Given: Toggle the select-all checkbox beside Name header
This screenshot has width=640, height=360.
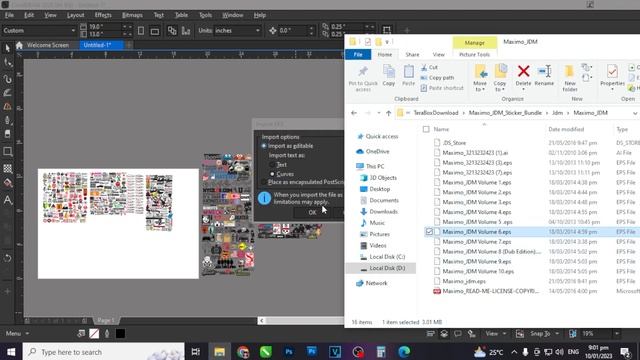Looking at the screenshot, I should click(426, 129).
